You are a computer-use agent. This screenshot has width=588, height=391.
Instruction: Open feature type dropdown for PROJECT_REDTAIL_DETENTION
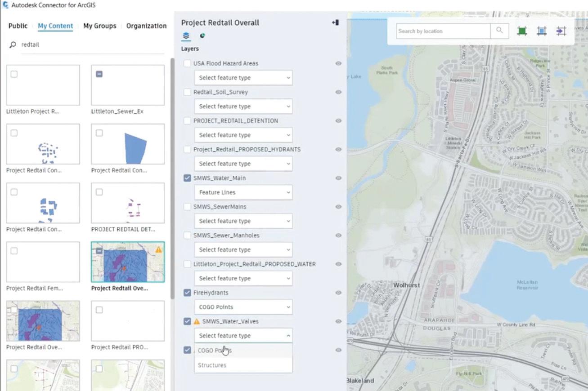(x=243, y=135)
